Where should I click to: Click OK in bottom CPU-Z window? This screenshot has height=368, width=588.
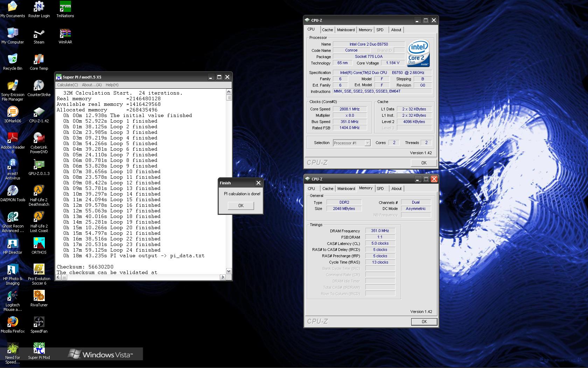(x=424, y=321)
